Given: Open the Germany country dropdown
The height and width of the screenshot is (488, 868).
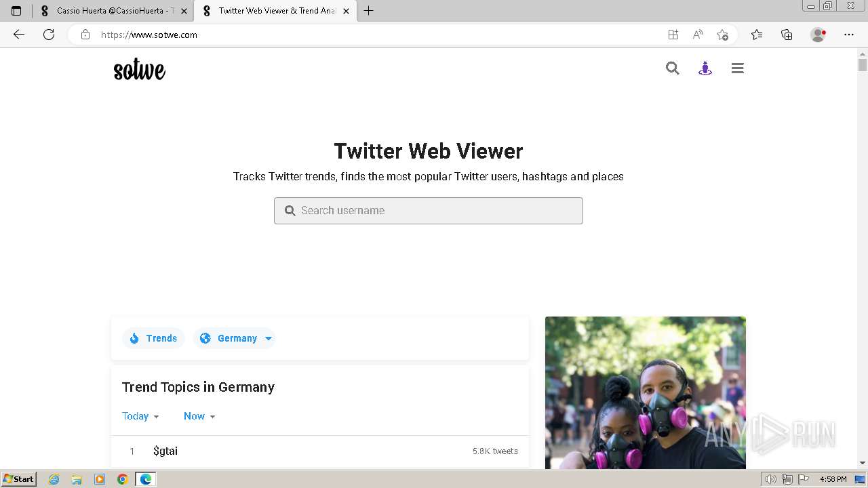Looking at the screenshot, I should point(234,338).
